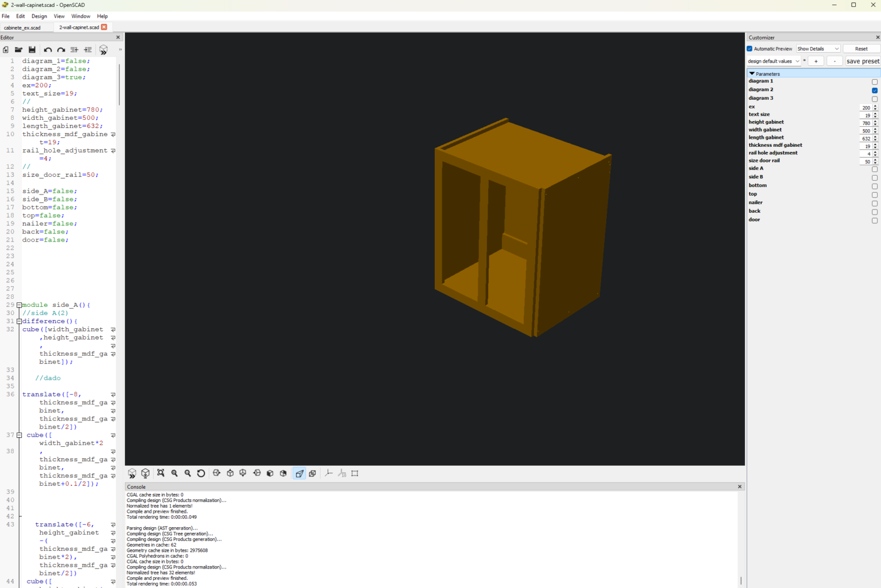
Task: Toggle Show Axes
Action: (x=329, y=473)
